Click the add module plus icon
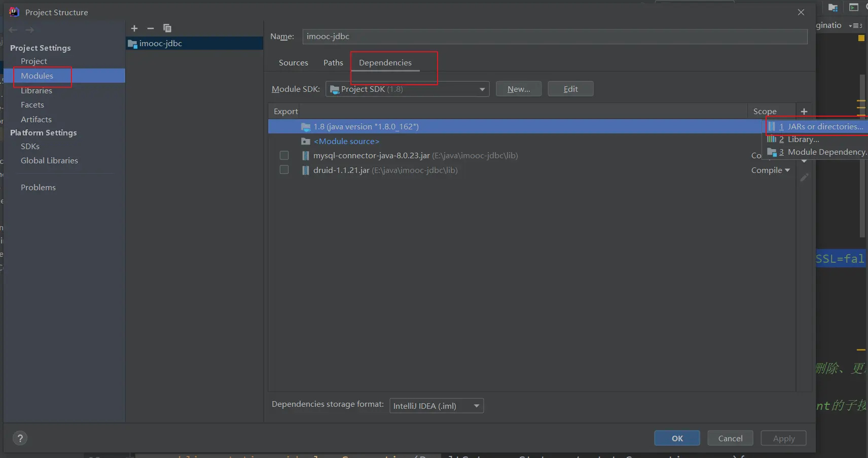868x458 pixels. pyautogui.click(x=134, y=28)
